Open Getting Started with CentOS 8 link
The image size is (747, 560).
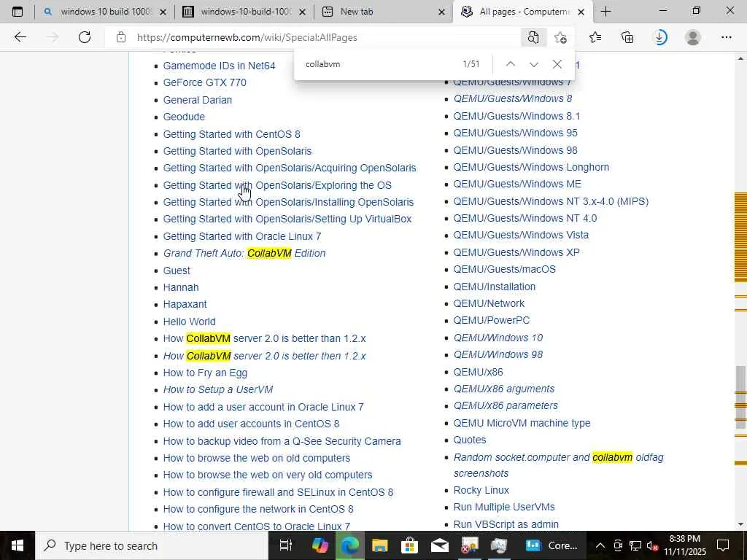231,134
